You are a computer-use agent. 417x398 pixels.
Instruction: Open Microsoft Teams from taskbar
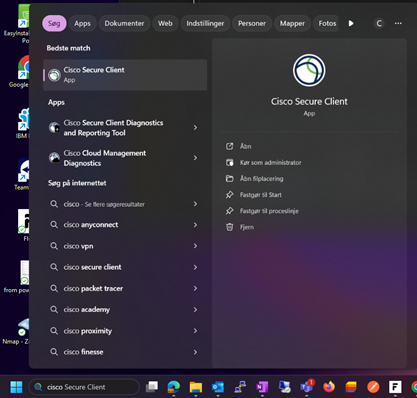click(x=307, y=386)
